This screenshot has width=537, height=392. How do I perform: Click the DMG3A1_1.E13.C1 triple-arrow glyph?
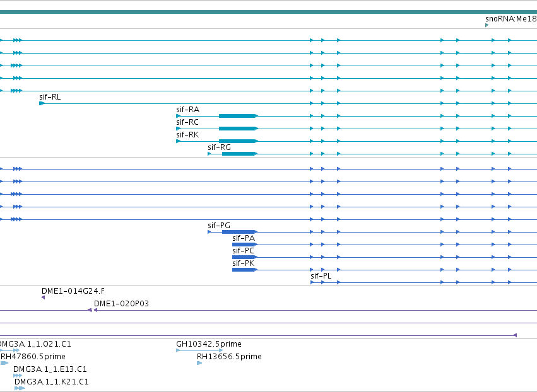click(x=18, y=376)
